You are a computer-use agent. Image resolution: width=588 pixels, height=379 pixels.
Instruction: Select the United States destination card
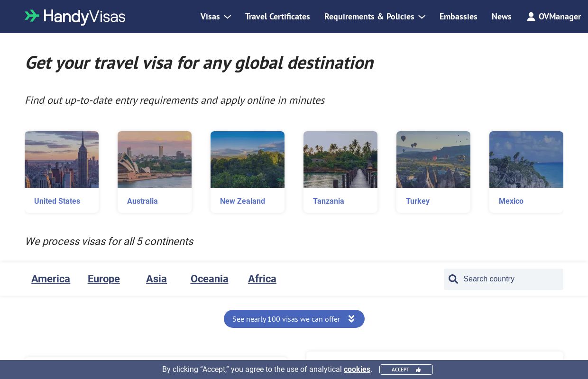pos(62,172)
